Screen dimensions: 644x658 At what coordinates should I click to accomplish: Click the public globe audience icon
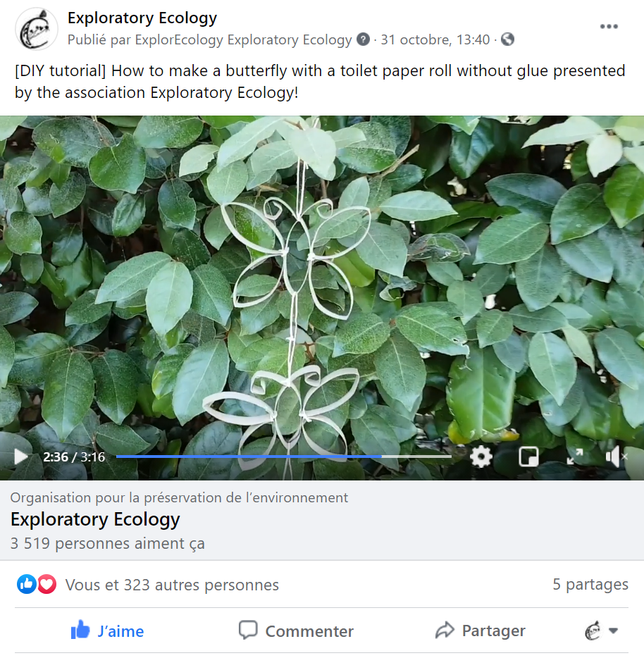[507, 39]
